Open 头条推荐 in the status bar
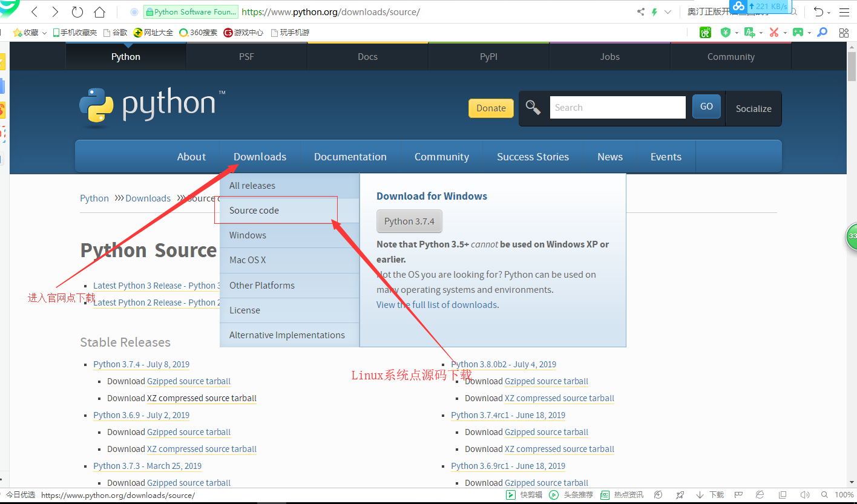The height and width of the screenshot is (504, 857). click(572, 495)
